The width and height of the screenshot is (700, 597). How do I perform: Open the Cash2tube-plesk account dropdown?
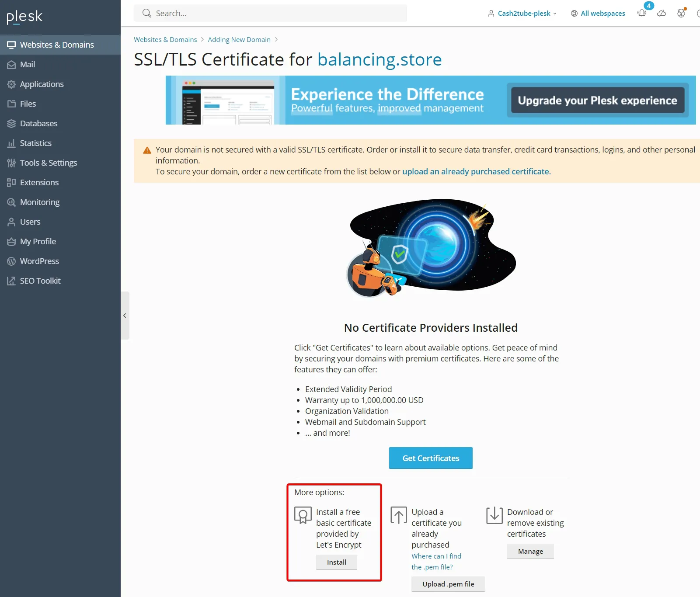pos(522,13)
